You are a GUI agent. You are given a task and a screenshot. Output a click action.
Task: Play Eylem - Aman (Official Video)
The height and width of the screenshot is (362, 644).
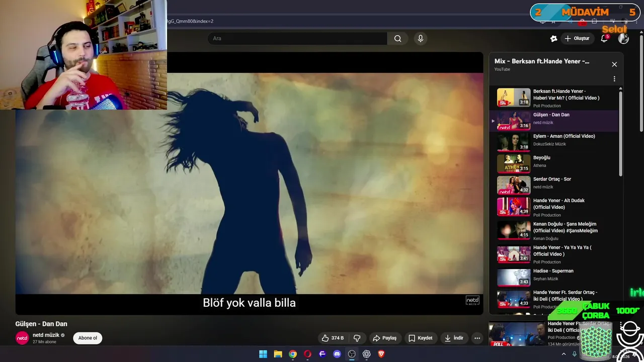tap(553, 142)
